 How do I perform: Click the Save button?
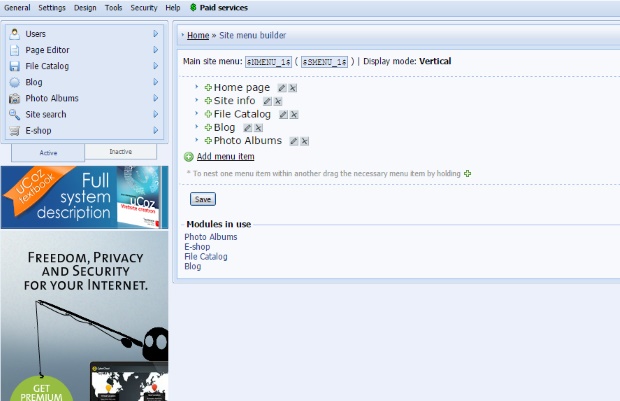203,199
